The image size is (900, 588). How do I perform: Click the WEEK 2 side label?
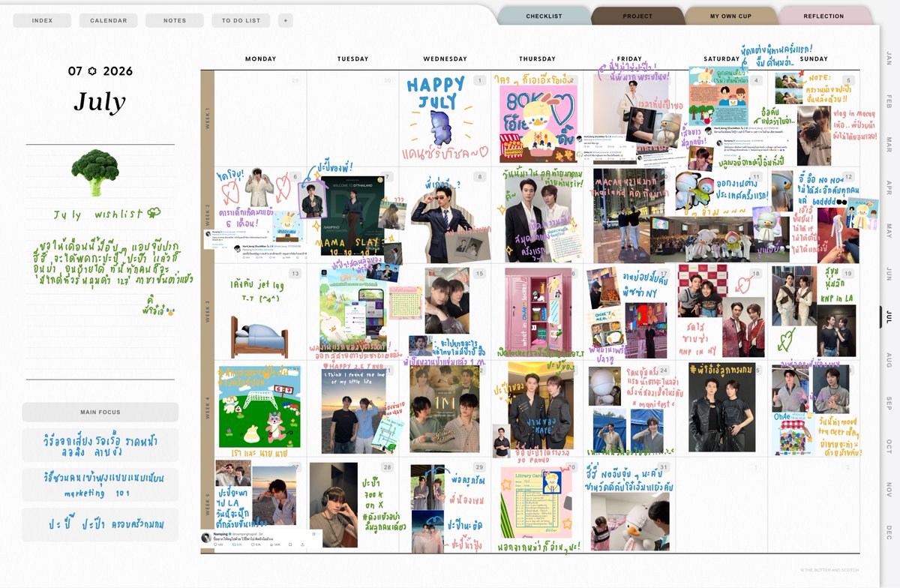coord(208,214)
